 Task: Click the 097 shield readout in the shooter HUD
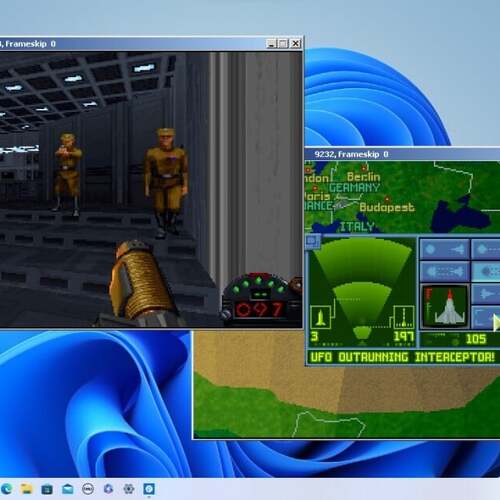(x=260, y=309)
